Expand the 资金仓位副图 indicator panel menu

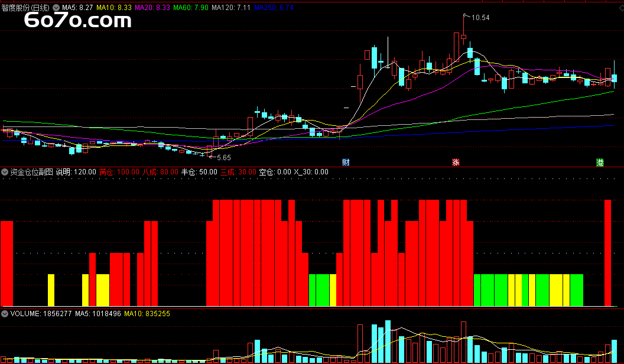click(5, 172)
